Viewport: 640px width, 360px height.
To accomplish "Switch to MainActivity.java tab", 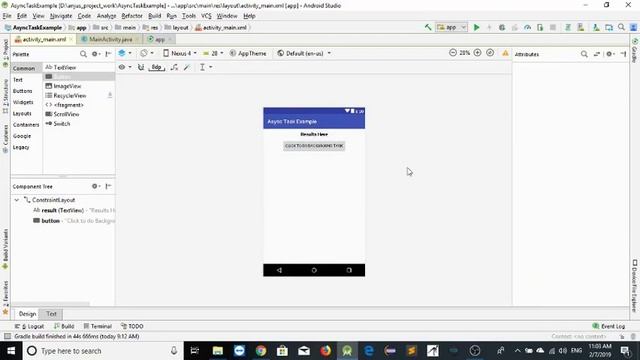I will coord(110,39).
